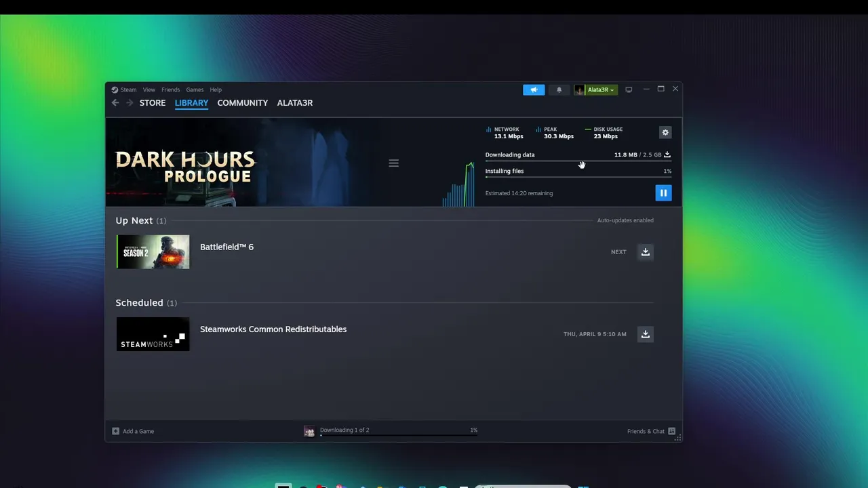Image resolution: width=868 pixels, height=488 pixels.
Task: Download Steamworks Common Redistributables now icon
Action: click(646, 334)
